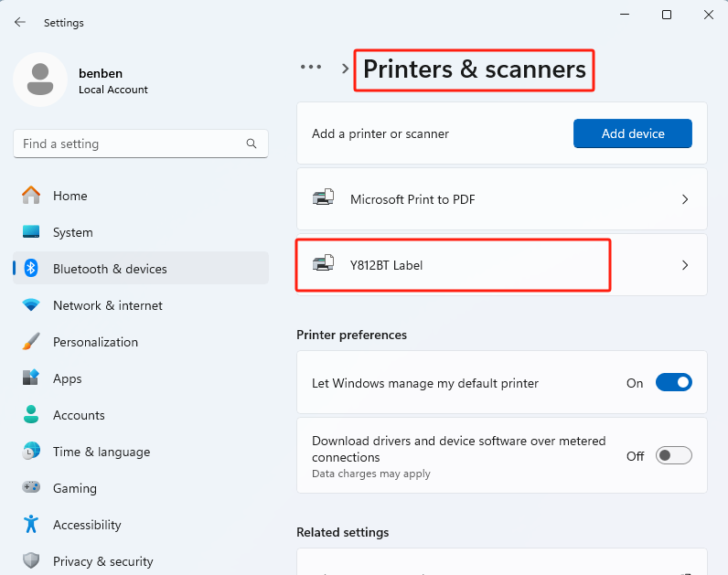Close the Settings window
This screenshot has width=728, height=575.
pos(709,15)
